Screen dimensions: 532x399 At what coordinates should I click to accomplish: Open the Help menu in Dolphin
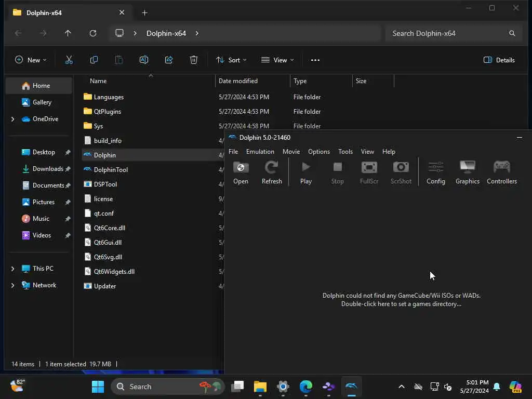tap(389, 152)
